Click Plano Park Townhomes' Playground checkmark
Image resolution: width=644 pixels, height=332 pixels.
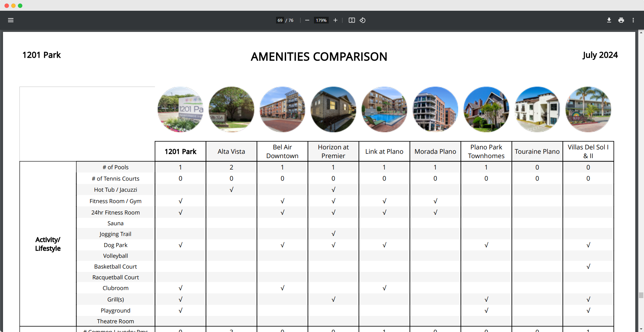[x=486, y=311]
